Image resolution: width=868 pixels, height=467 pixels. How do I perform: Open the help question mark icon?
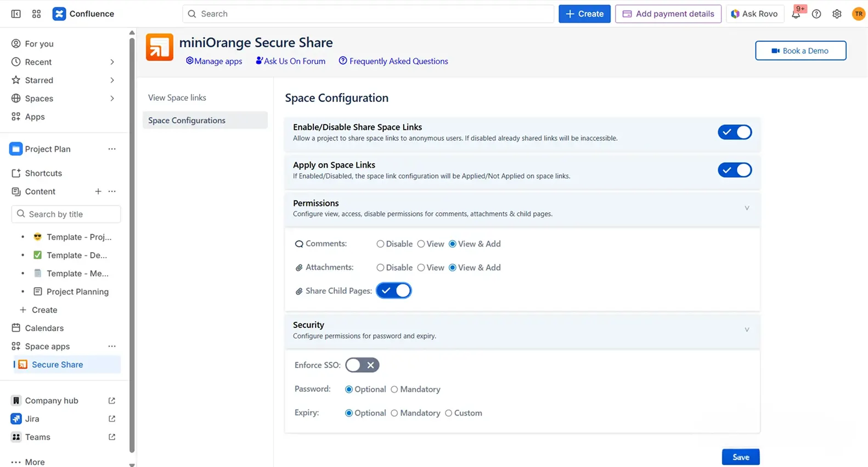pos(816,14)
